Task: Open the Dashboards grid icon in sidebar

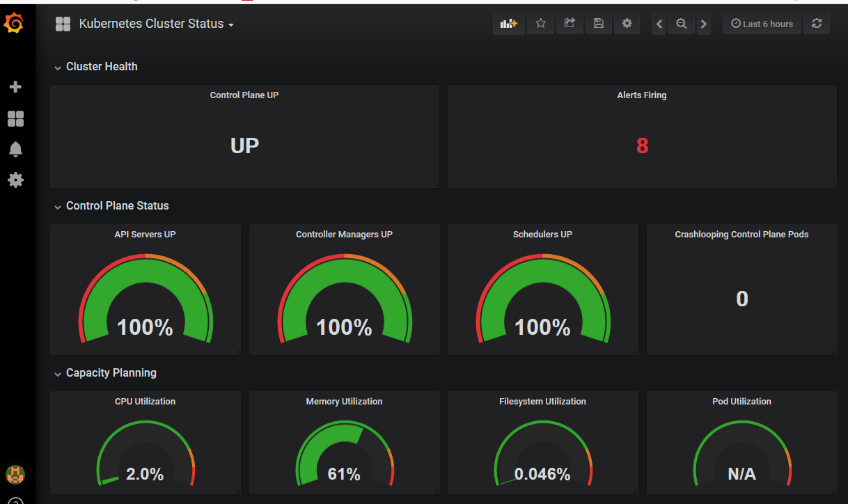Action: 15,118
